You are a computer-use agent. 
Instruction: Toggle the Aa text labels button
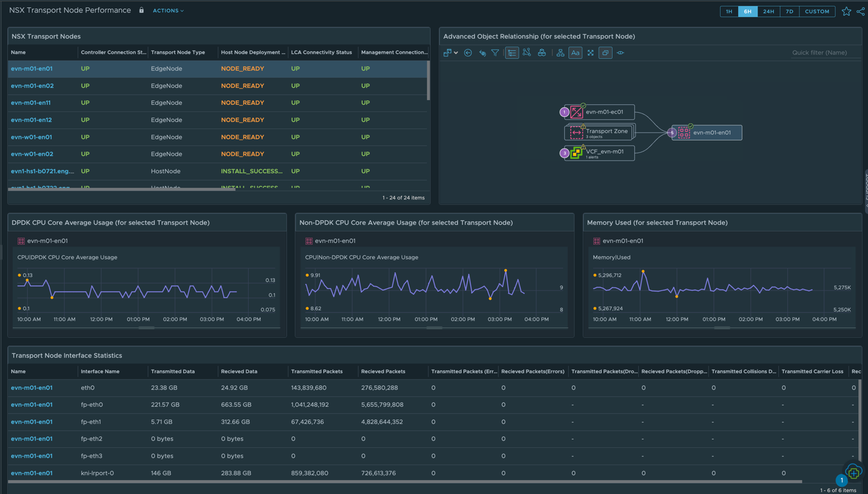pyautogui.click(x=575, y=53)
